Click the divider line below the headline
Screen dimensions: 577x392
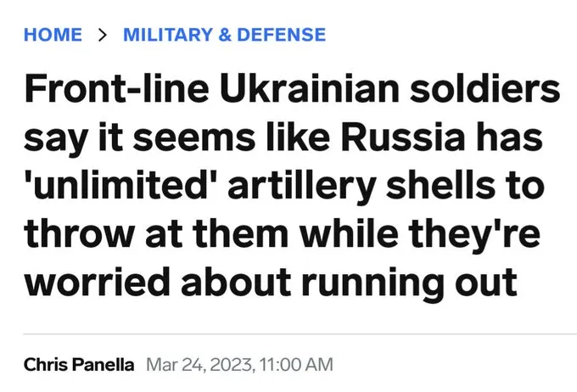point(288,334)
